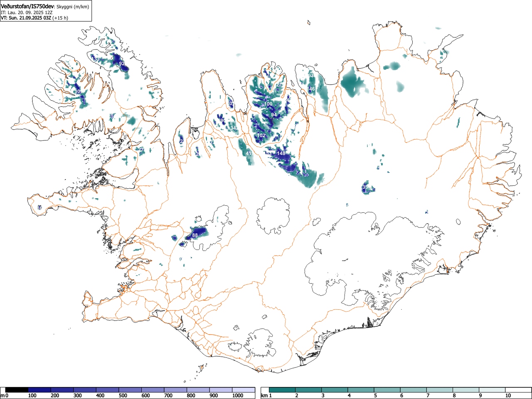Click the '10' tick label on the km legend

click(x=508, y=396)
